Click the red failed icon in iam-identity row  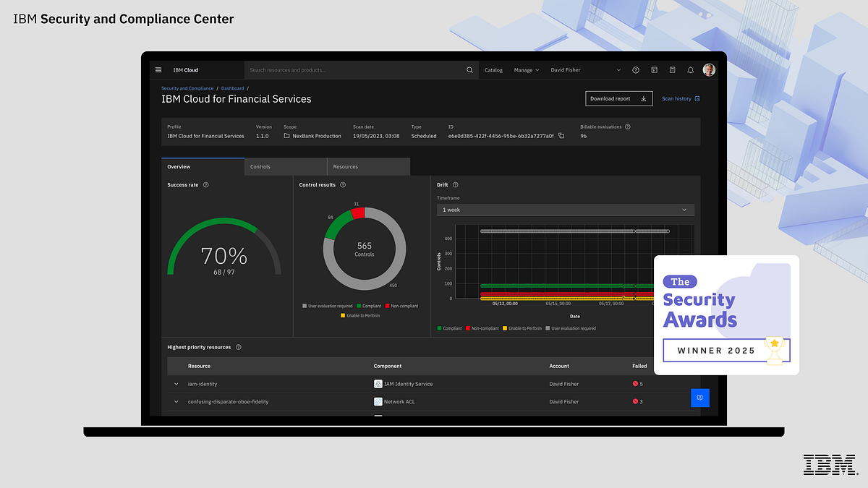[x=635, y=384]
